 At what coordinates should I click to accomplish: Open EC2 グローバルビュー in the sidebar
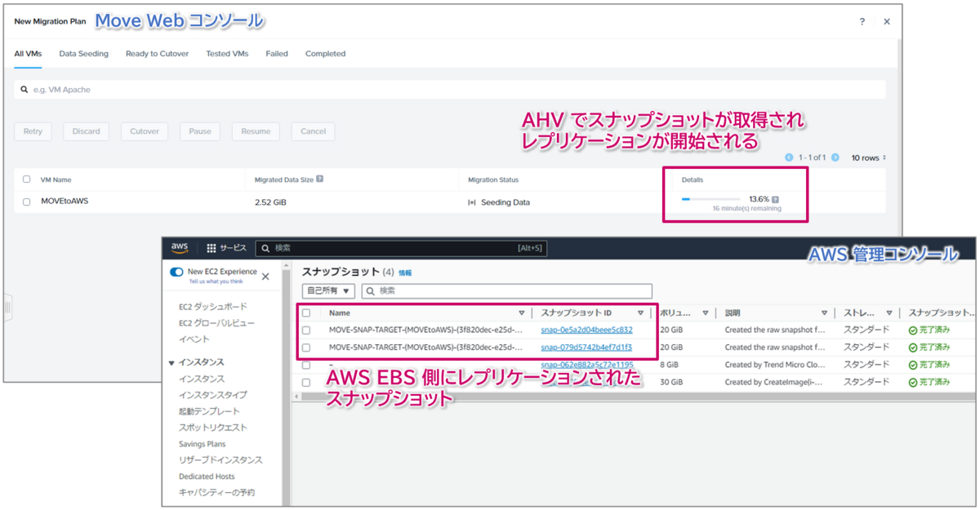click(x=216, y=323)
